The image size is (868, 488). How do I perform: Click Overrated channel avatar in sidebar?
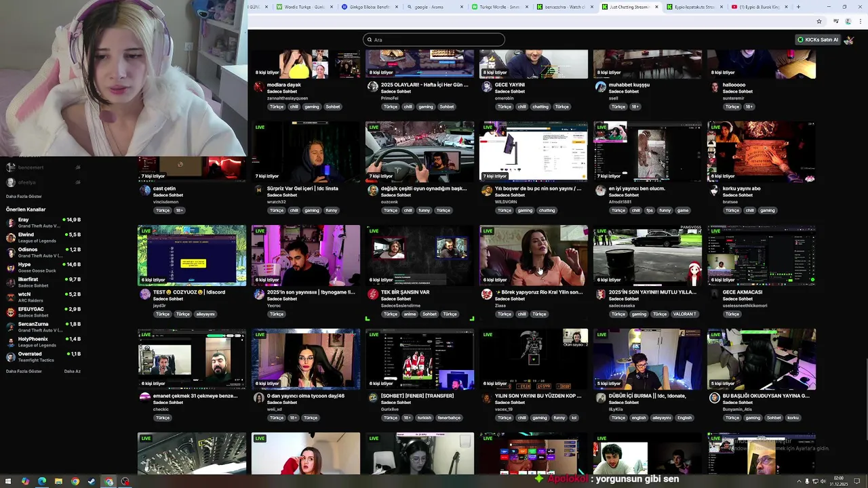point(11,357)
